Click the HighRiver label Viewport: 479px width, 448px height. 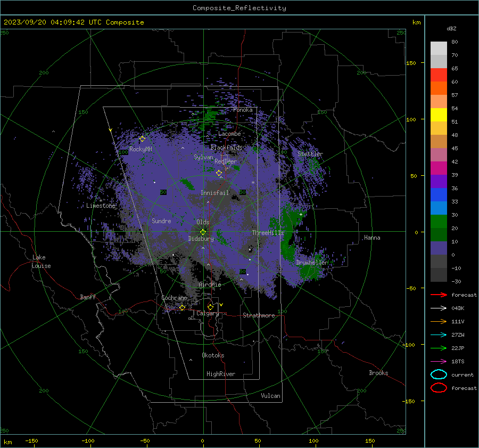[221, 374]
